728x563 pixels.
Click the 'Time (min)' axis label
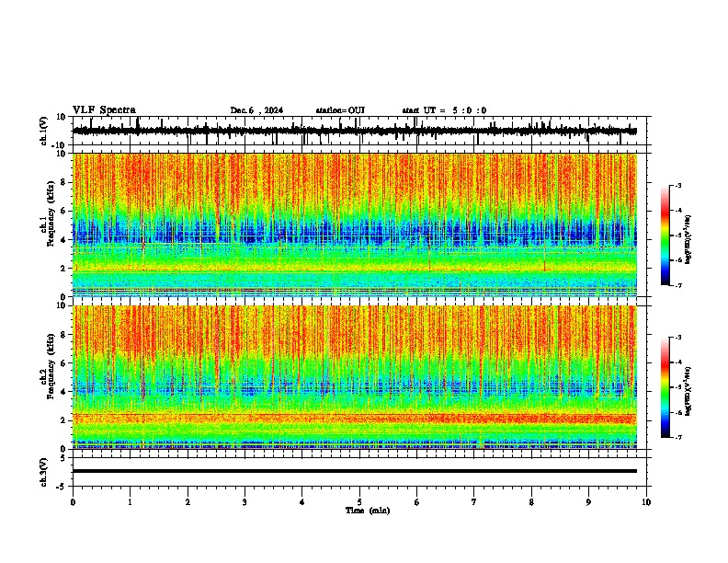click(x=368, y=511)
